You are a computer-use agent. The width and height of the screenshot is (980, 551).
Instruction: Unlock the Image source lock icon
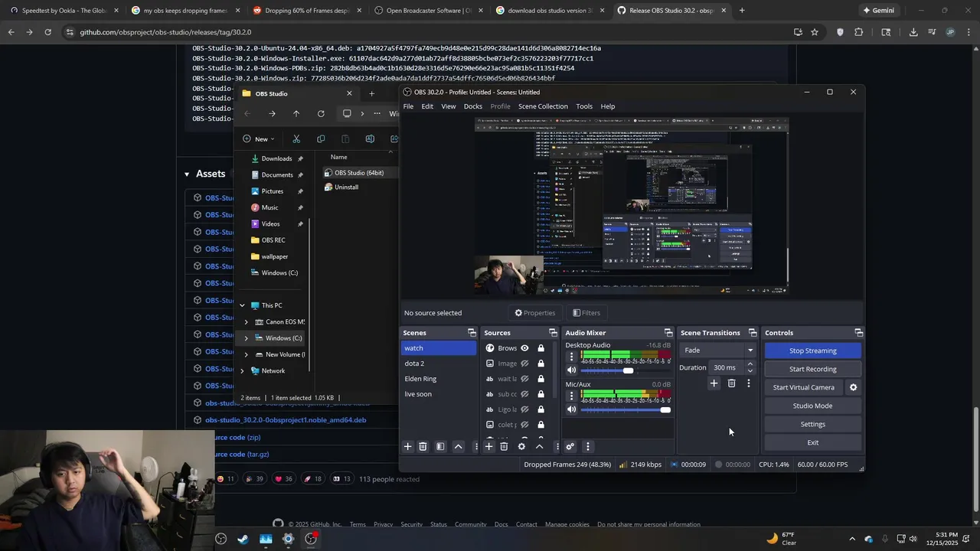click(x=541, y=364)
